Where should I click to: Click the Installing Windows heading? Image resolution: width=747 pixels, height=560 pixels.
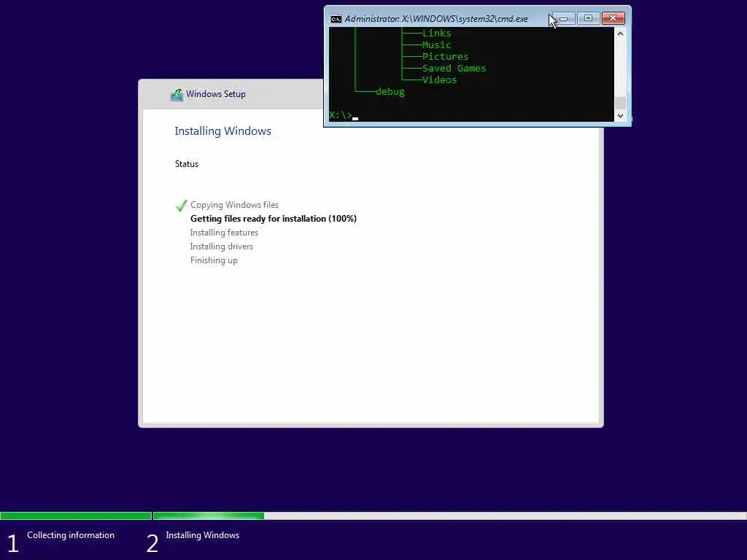pyautogui.click(x=223, y=131)
